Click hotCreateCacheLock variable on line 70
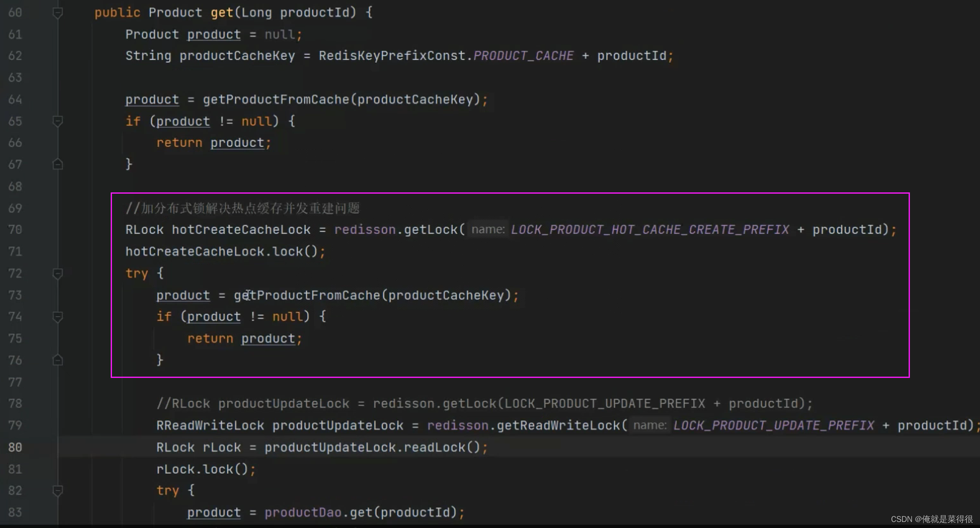Screen dimensions: 980x528 pos(241,230)
